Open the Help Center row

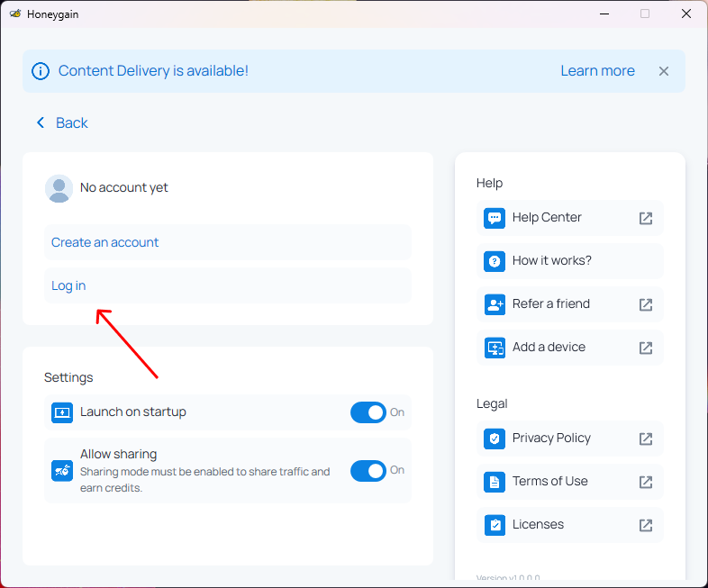570,218
